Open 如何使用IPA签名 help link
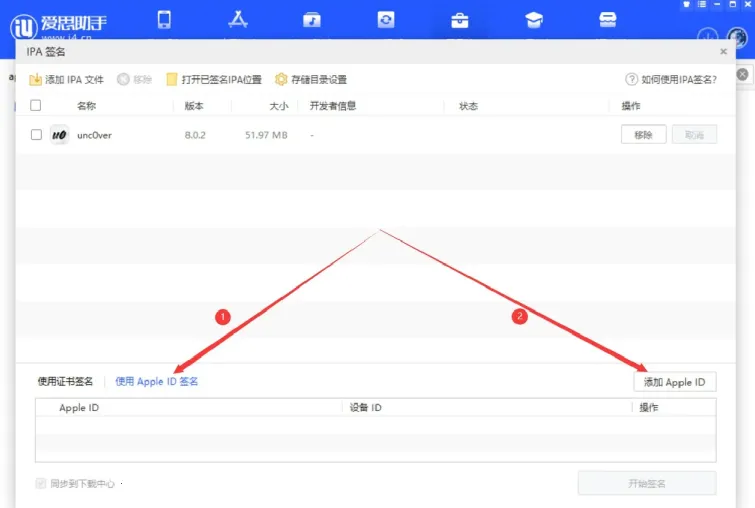This screenshot has height=508, width=755. [671, 79]
